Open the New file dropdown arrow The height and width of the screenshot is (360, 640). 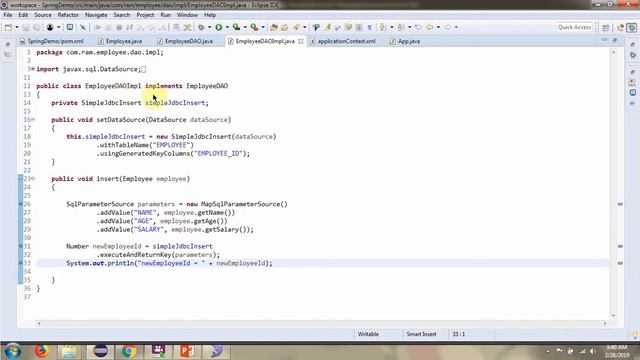tap(17, 27)
